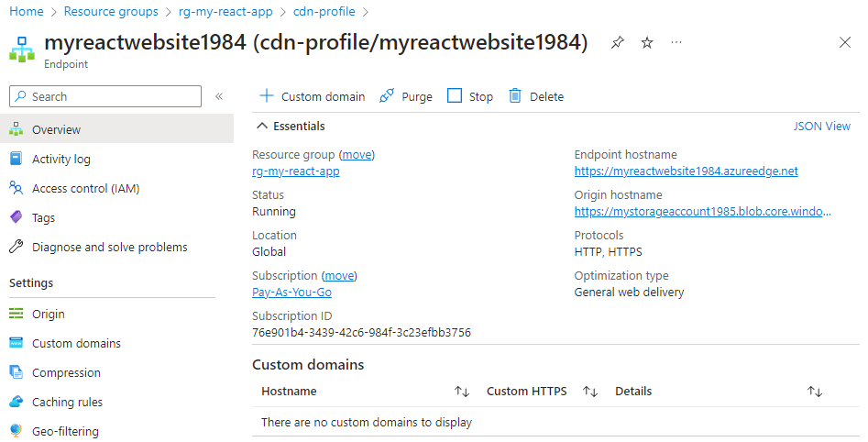Sort custom domains by Custom HTTPS
Screen dimensions: 868x442
tap(590, 392)
